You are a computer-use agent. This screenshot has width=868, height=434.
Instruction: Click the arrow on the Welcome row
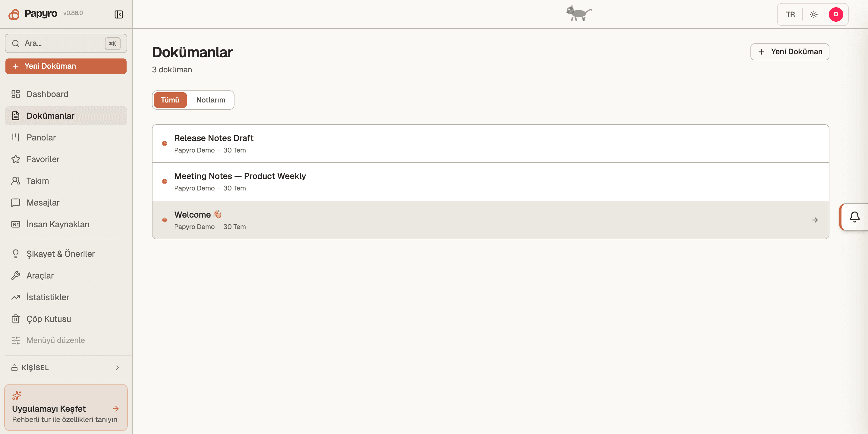click(815, 220)
